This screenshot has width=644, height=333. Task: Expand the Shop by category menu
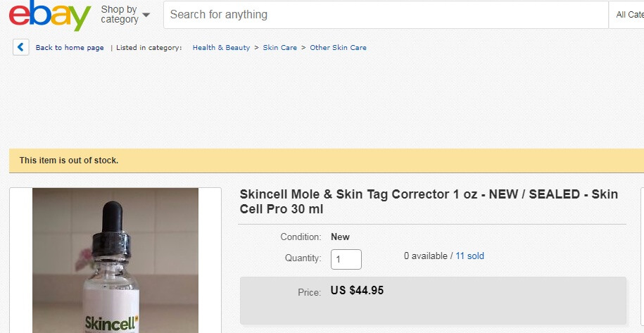(125, 15)
